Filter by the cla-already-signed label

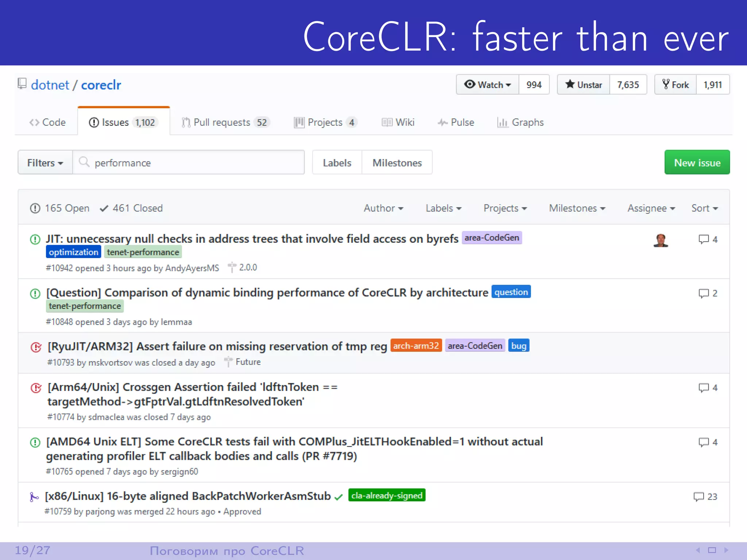pyautogui.click(x=387, y=495)
